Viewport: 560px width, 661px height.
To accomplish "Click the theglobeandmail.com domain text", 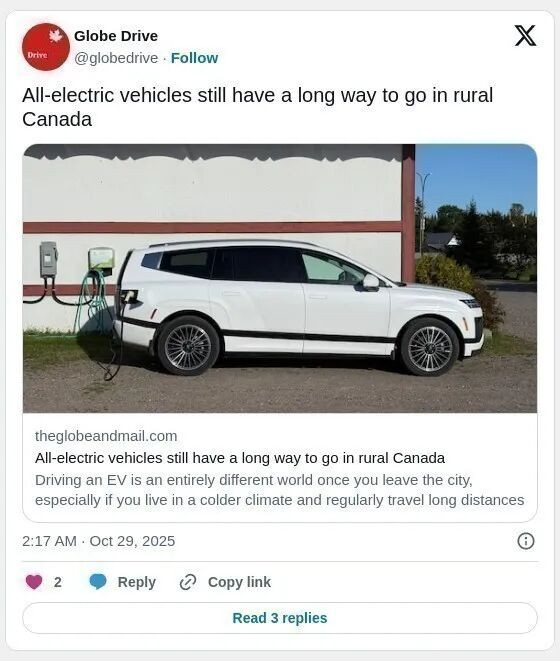I will point(106,436).
